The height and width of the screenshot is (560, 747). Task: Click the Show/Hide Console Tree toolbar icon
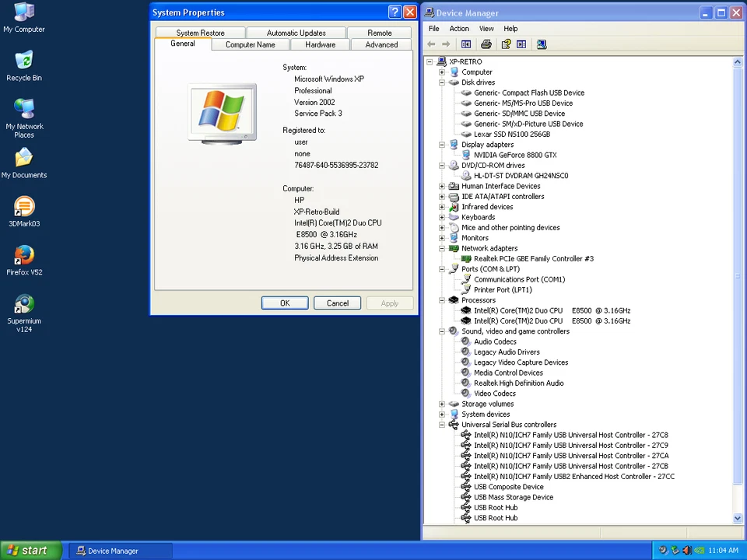pyautogui.click(x=465, y=44)
